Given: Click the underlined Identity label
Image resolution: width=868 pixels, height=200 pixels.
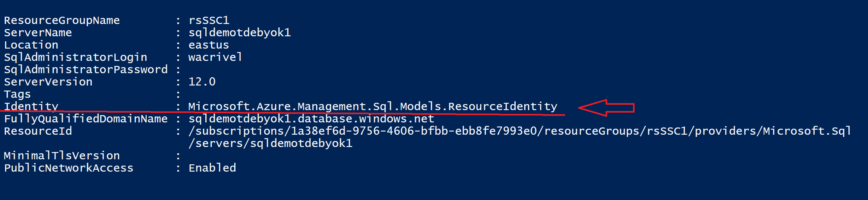Looking at the screenshot, I should pyautogui.click(x=31, y=107).
